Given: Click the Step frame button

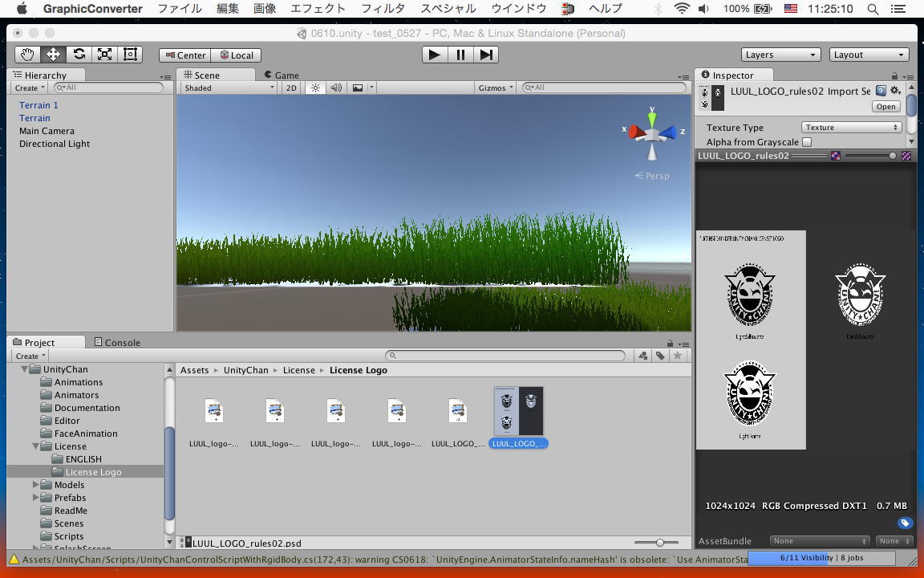Looking at the screenshot, I should click(486, 55).
